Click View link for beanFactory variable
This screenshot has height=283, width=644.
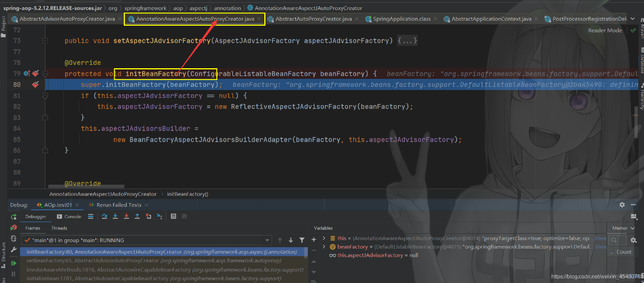[x=600, y=247]
